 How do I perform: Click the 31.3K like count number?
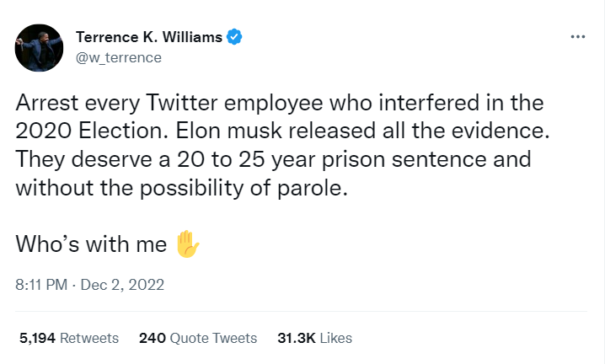[x=296, y=338]
